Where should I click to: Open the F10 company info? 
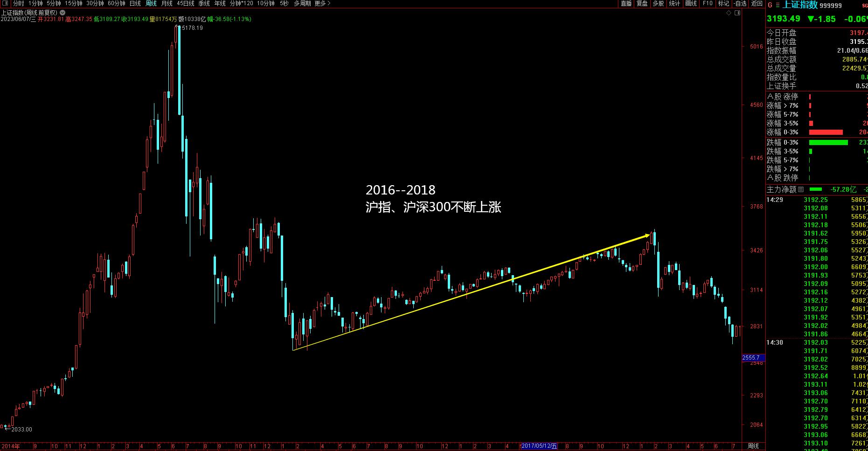click(708, 3)
